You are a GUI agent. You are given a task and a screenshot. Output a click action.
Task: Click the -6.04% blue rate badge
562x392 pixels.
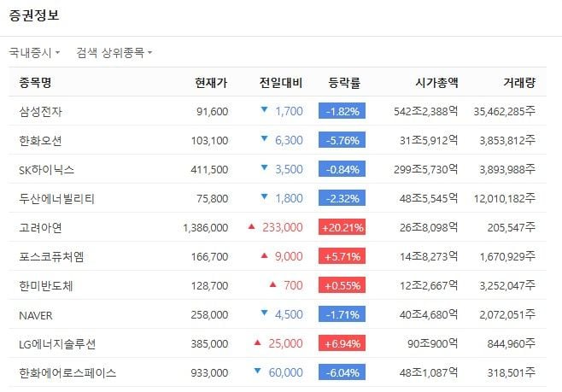[x=342, y=372]
